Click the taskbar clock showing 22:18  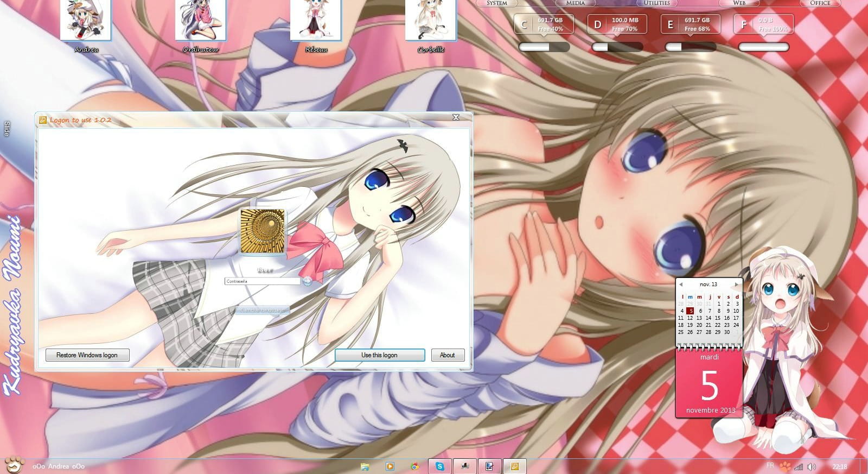tap(839, 466)
